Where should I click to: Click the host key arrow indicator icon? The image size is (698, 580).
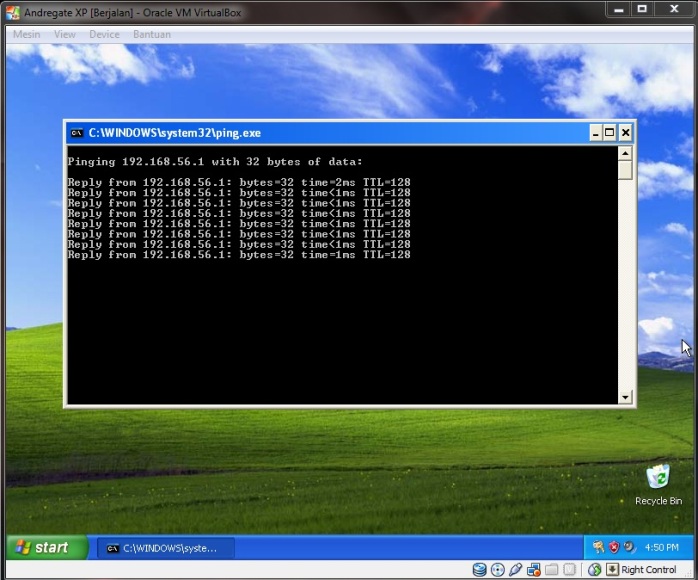point(613,569)
